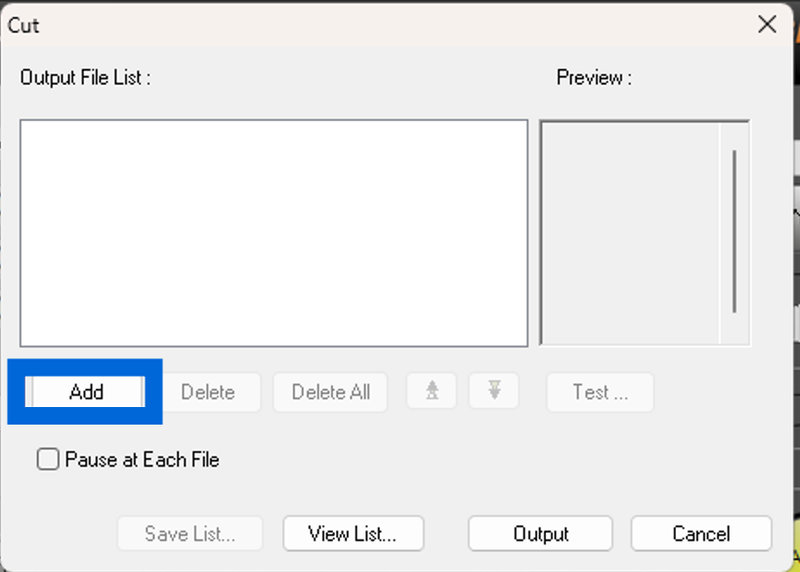
Task: Cancel the Cut dialog
Action: pyautogui.click(x=701, y=534)
